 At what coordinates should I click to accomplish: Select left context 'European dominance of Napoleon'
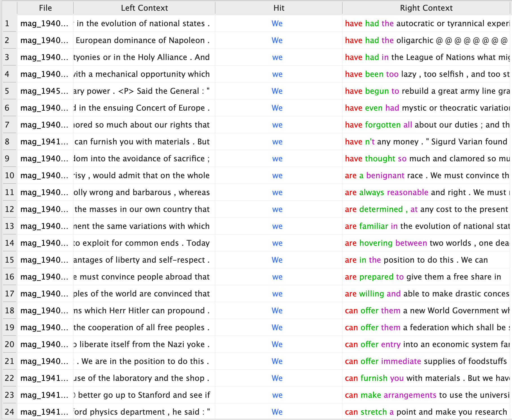(142, 40)
